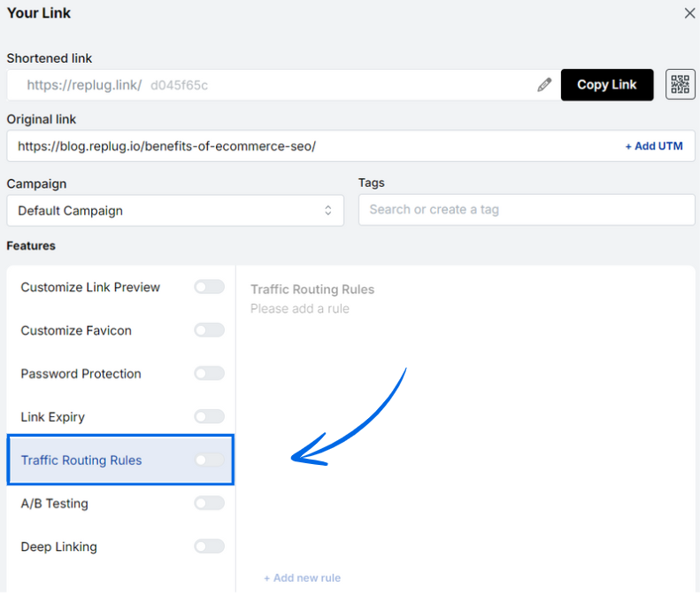
Task: Click the campaign dropdown chevron arrows
Action: 327,211
